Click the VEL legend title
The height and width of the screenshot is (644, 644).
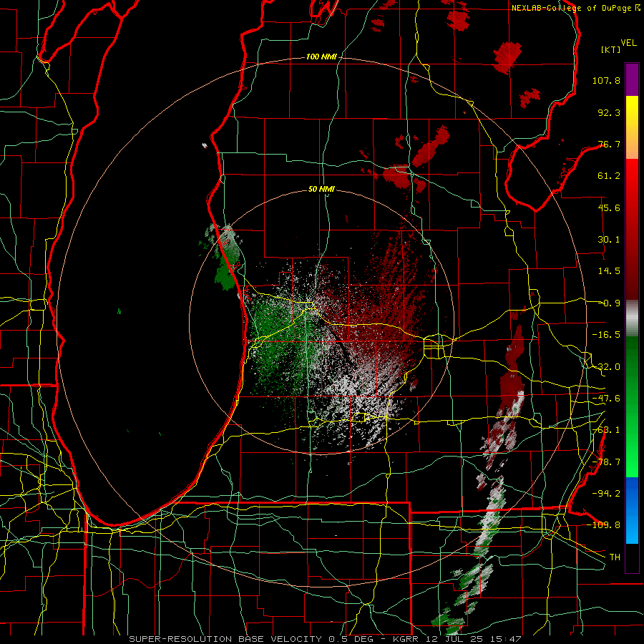(629, 43)
